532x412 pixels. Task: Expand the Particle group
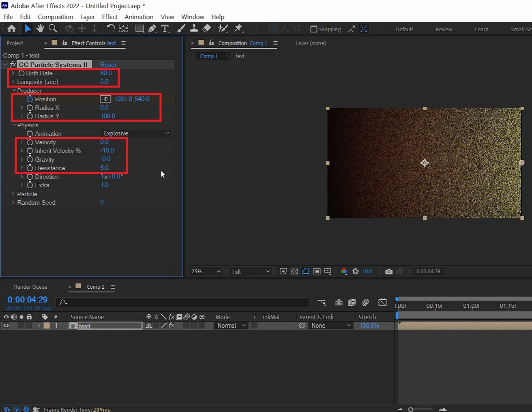13,194
